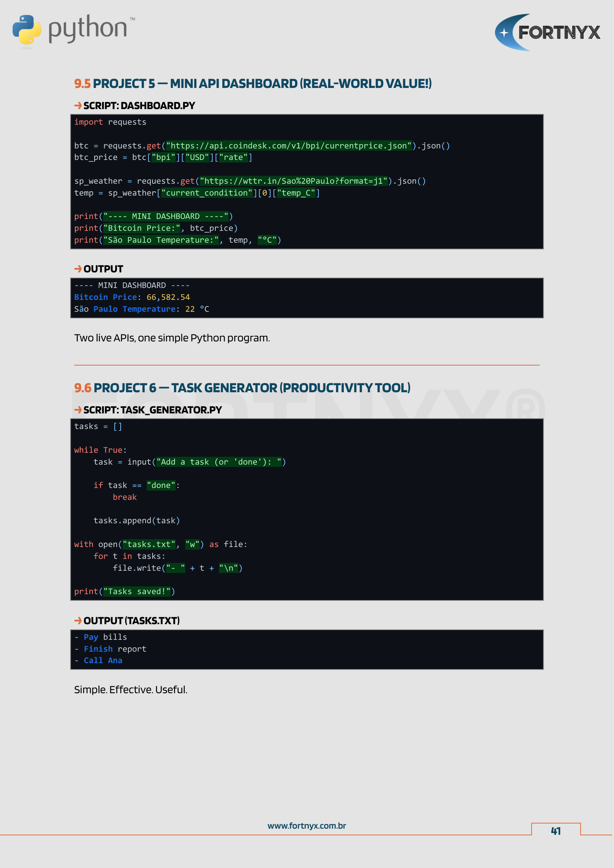Click the arrow next to the first OUTPUT heading
This screenshot has height=868, width=614.
pyautogui.click(x=78, y=269)
